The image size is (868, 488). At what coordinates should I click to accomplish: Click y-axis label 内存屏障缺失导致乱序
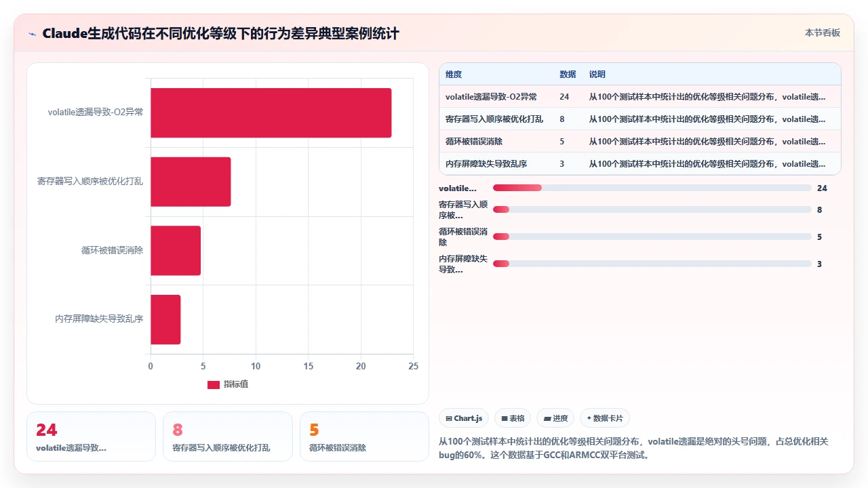pos(99,319)
